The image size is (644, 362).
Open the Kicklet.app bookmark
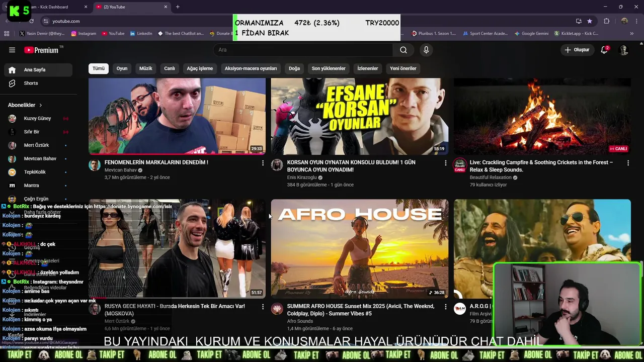point(576,34)
